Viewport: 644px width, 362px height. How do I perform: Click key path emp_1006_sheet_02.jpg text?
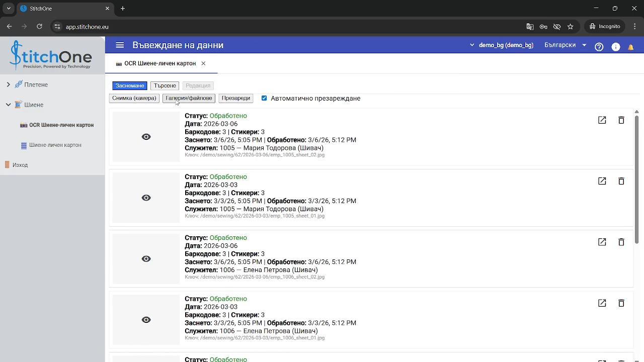255,277
